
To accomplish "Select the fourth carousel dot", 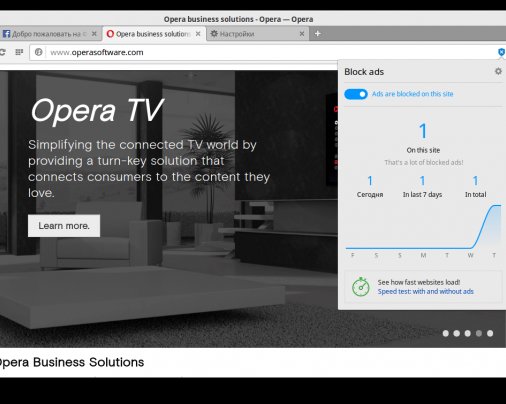I will (479, 333).
